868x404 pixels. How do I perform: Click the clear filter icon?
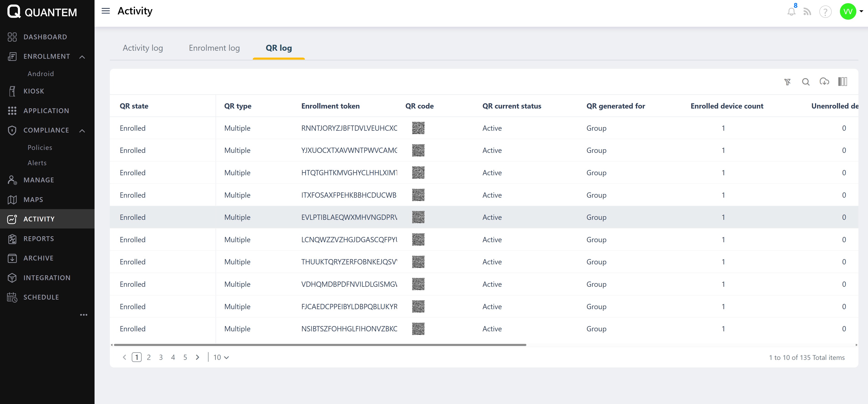coord(787,82)
